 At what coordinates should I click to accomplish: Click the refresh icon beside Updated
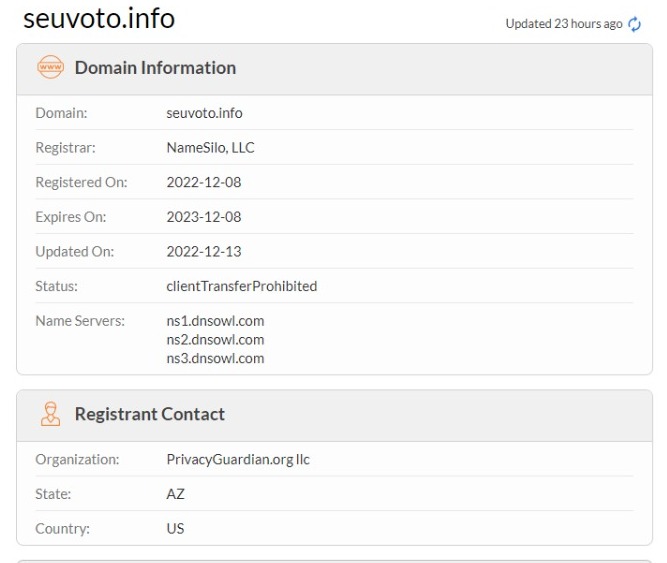click(633, 24)
